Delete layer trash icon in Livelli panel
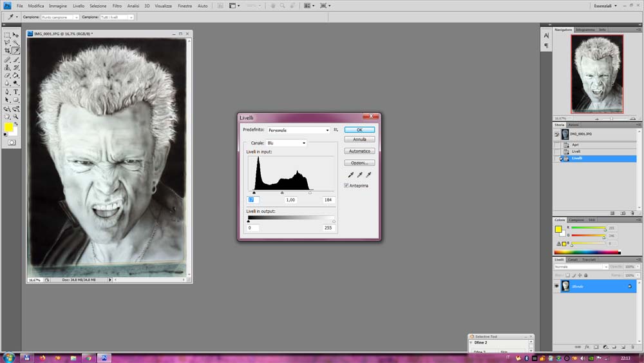The height and width of the screenshot is (363, 644). (632, 348)
